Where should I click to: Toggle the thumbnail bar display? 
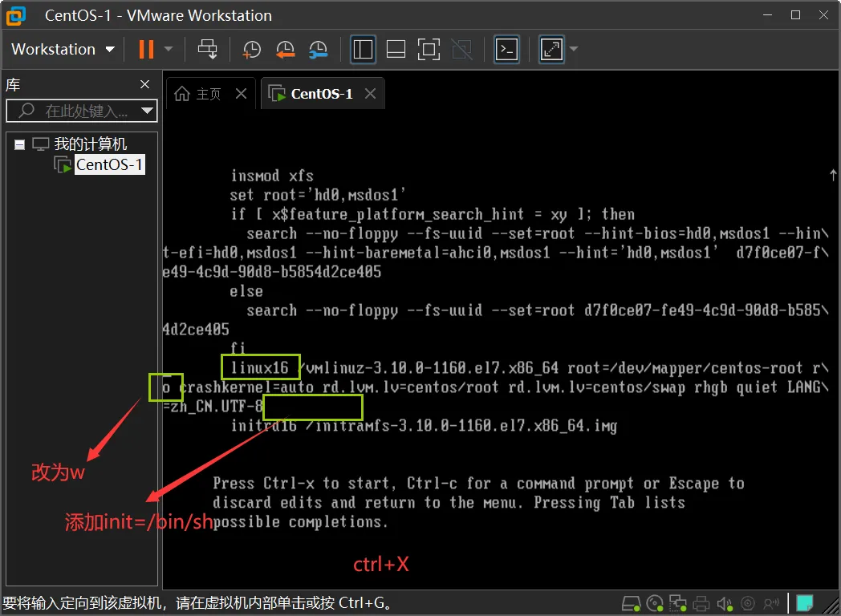click(396, 49)
